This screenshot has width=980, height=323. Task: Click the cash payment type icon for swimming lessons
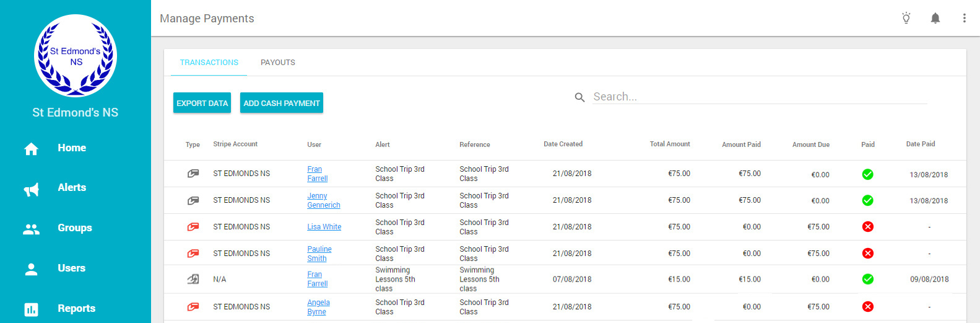pyautogui.click(x=193, y=280)
